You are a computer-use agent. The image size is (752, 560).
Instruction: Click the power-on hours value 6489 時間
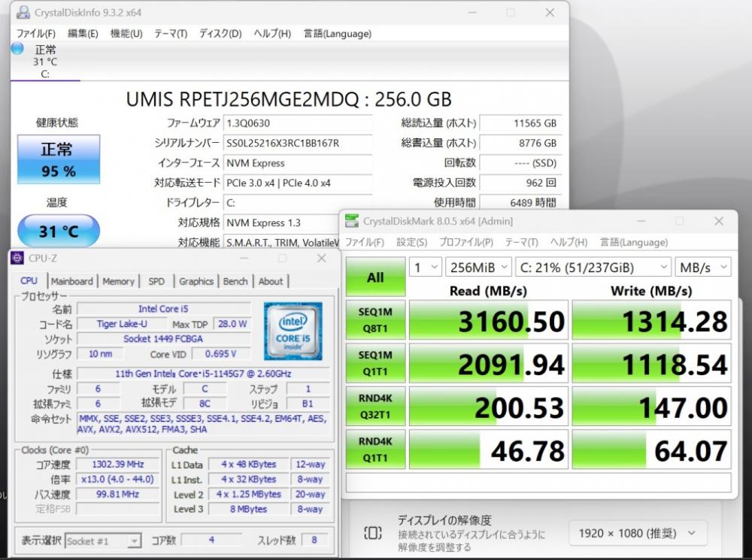[x=520, y=202]
